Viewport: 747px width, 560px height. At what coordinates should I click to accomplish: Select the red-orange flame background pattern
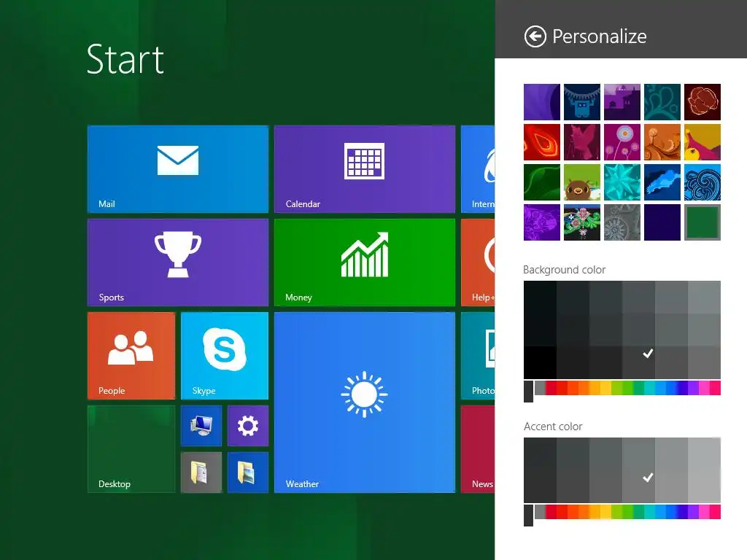(x=542, y=142)
